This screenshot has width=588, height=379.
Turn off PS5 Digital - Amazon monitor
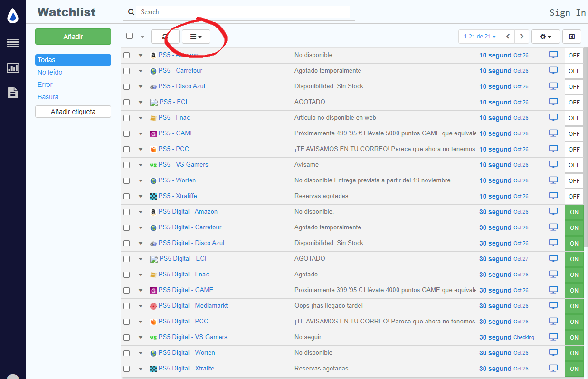click(574, 212)
